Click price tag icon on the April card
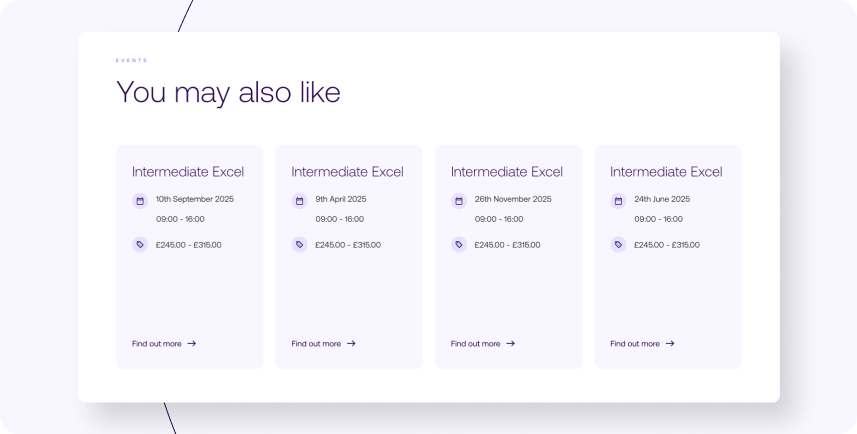 click(x=300, y=244)
